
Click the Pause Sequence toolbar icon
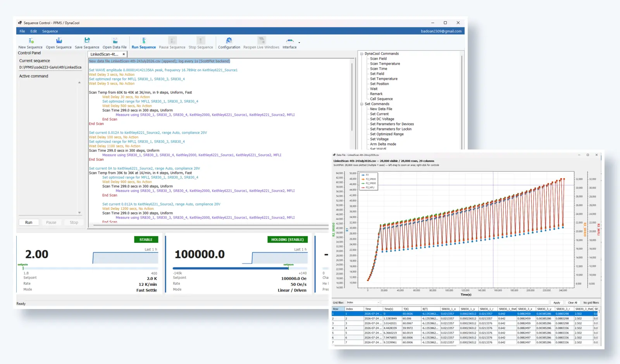tap(172, 41)
